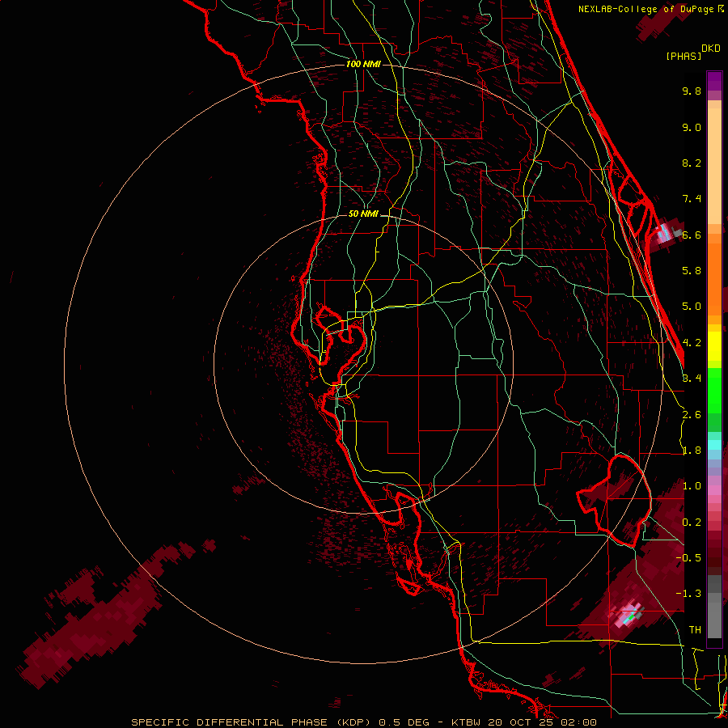The image size is (728, 728).
Task: Click the 8.2 value on the scale
Action: tap(692, 163)
